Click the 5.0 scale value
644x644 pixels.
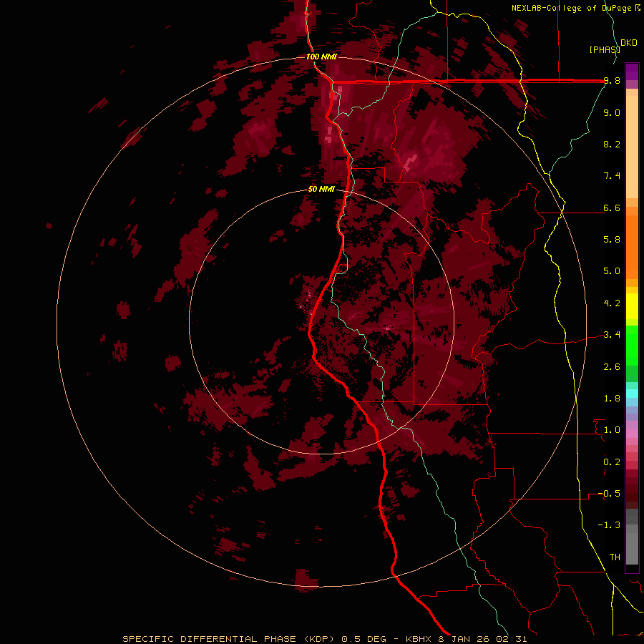tap(612, 271)
